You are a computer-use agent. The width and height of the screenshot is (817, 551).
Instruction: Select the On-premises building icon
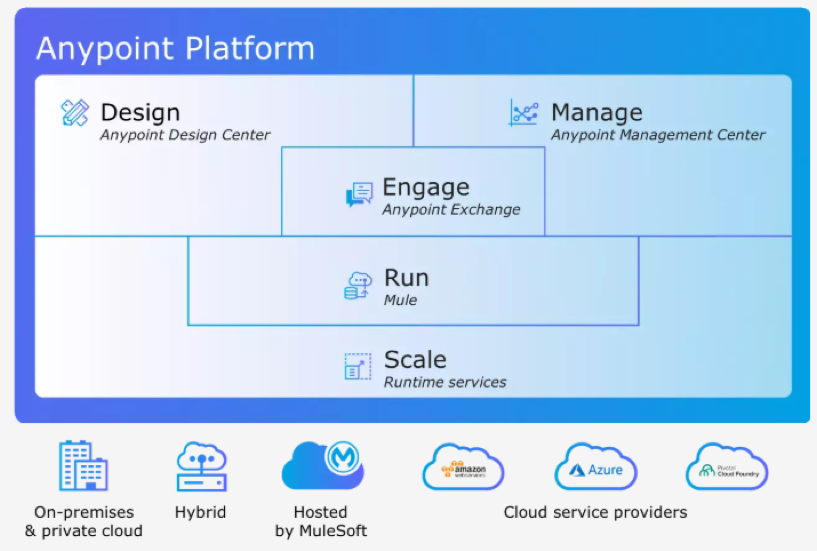(83, 466)
